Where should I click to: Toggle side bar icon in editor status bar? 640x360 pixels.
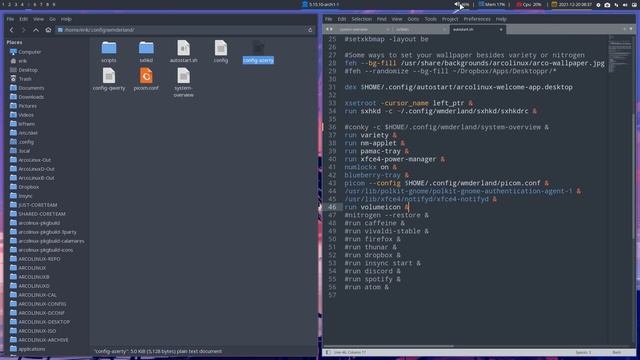tap(328, 352)
